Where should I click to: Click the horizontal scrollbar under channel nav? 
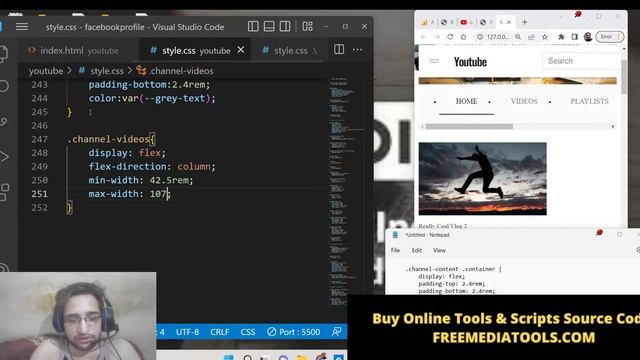[x=469, y=127]
